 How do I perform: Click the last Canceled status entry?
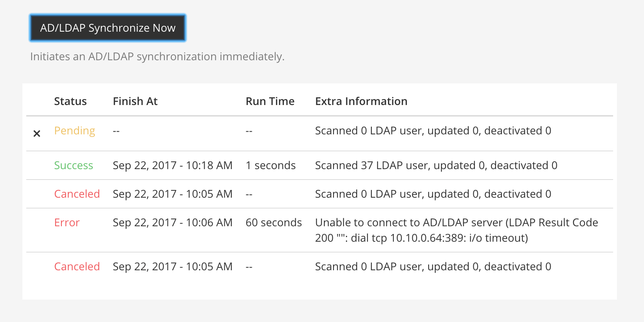pyautogui.click(x=77, y=266)
